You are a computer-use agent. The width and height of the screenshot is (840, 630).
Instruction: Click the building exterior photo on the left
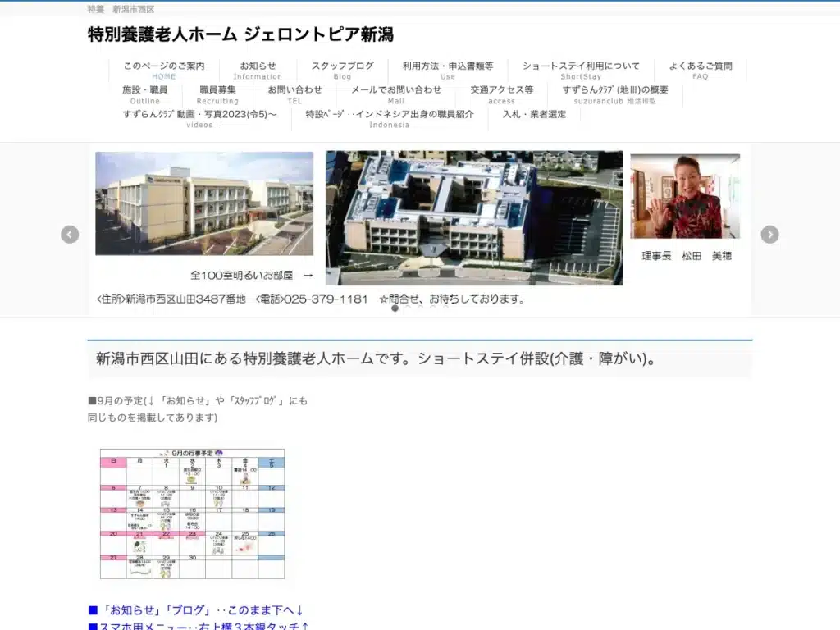point(204,203)
